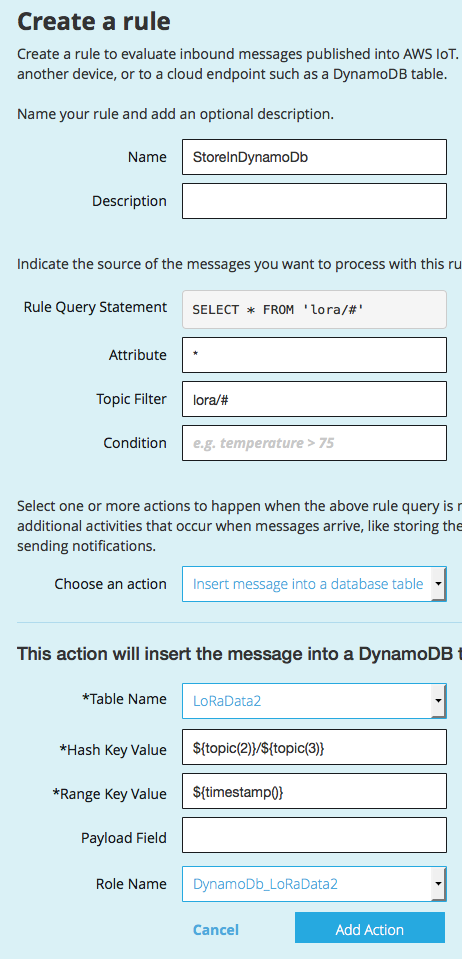Edit the Topic Filter field lora/#
462x959 pixels.
[x=314, y=399]
